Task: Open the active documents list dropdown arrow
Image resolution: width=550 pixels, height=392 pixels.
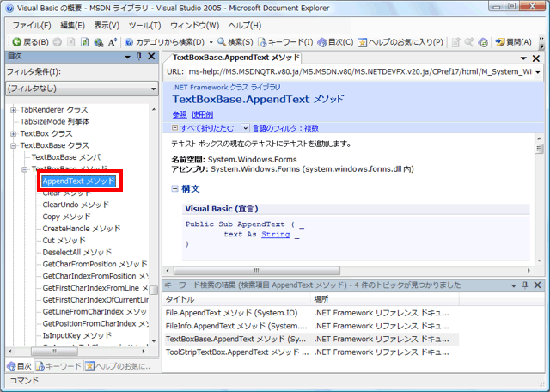Action: click(523, 58)
